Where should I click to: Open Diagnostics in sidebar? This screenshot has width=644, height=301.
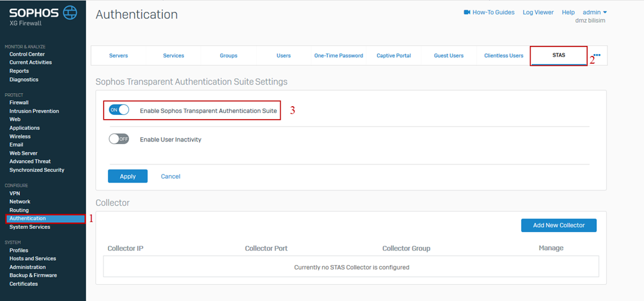click(x=24, y=79)
